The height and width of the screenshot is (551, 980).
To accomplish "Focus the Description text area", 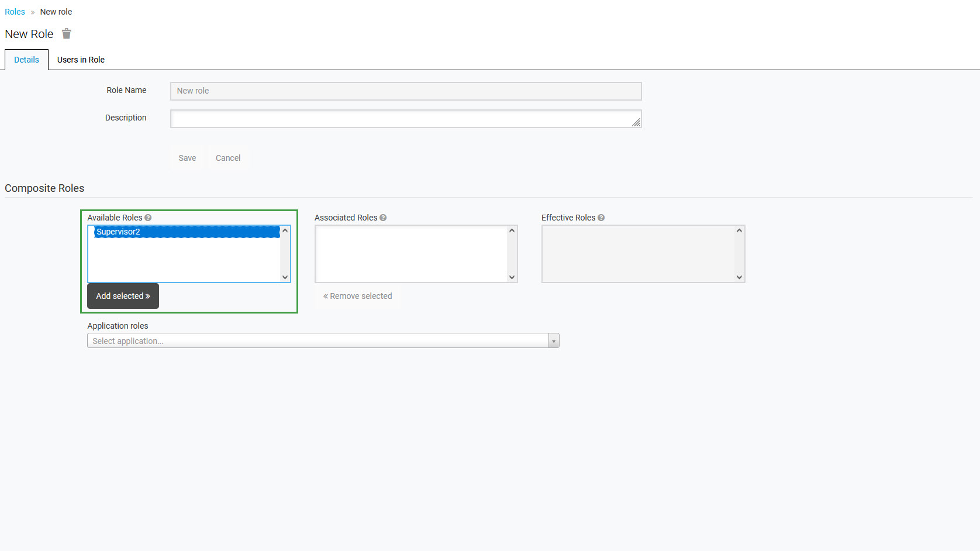I will [405, 119].
